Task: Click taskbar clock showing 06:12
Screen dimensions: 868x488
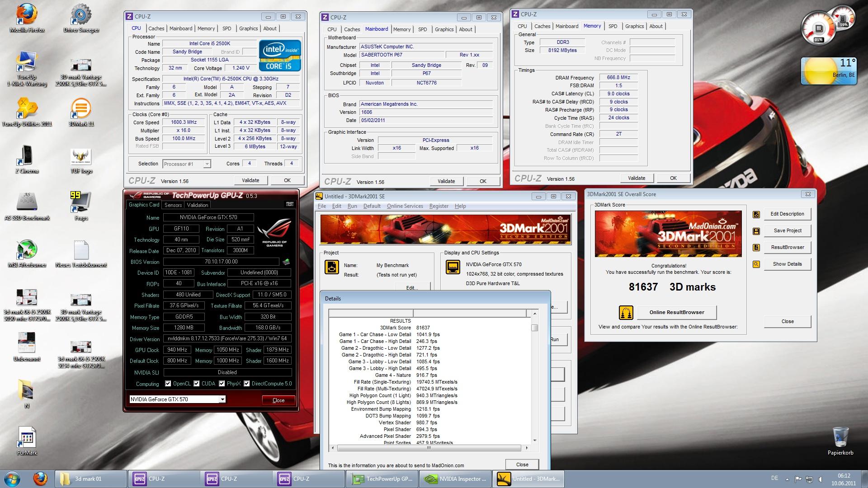Action: click(844, 479)
